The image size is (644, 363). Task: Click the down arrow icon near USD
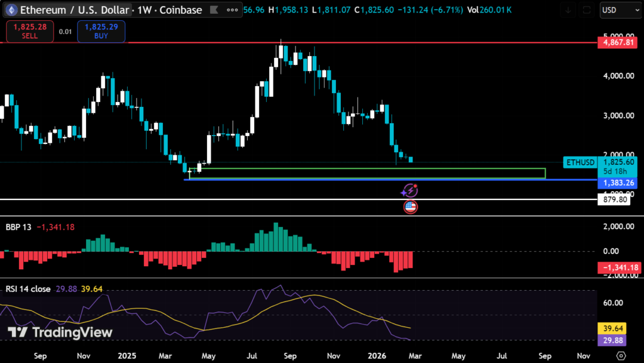coord(569,10)
